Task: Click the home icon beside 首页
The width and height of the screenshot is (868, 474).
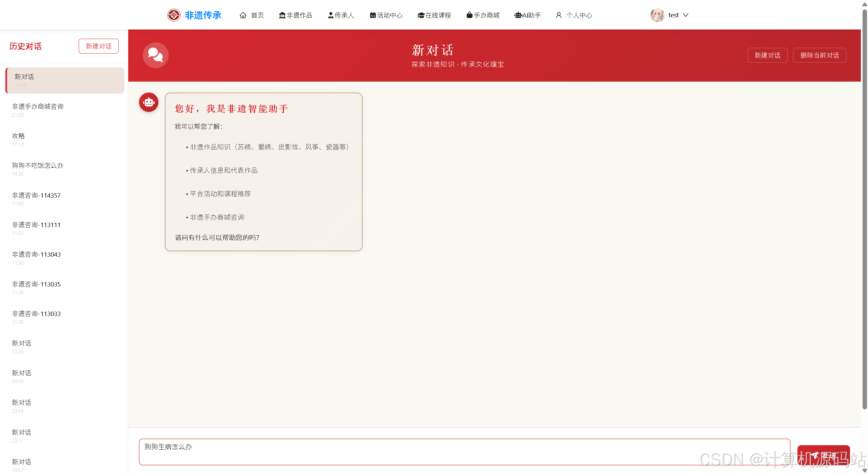Action: 243,15
